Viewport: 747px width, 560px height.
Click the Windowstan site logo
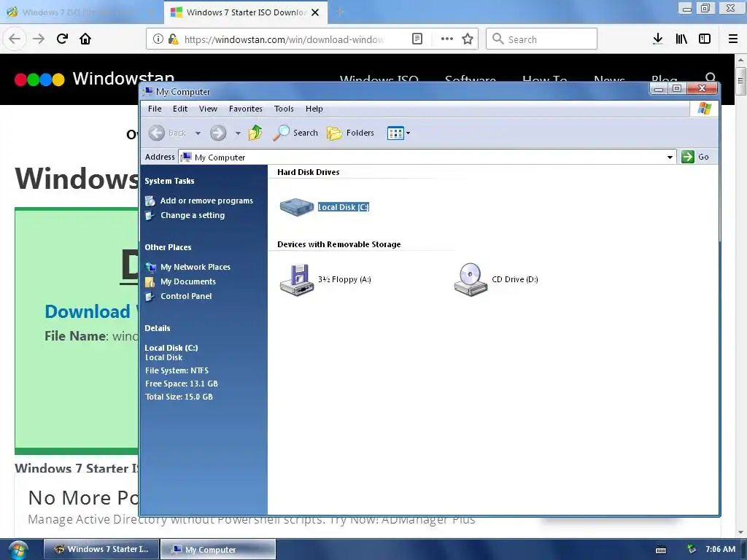(94, 79)
